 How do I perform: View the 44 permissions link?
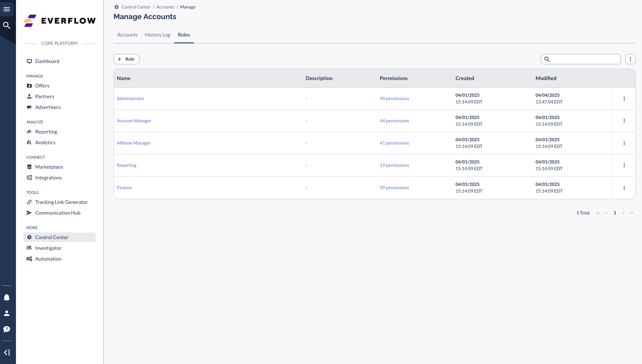coord(394,121)
